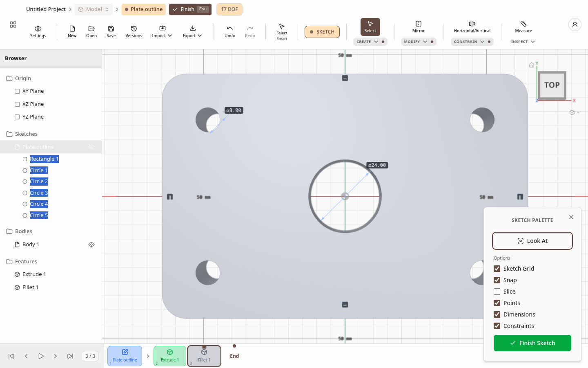Open the apps grid menu
This screenshot has width=588, height=368.
point(13,25)
